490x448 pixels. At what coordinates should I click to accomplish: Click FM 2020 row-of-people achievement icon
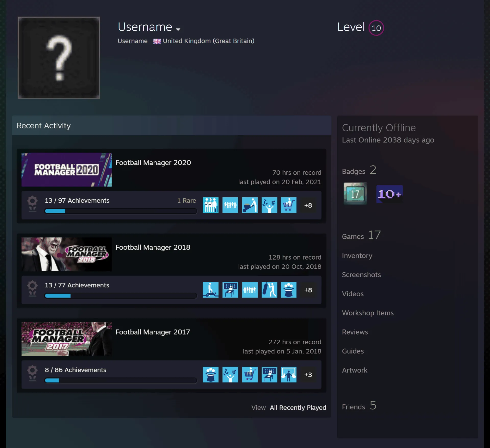(x=230, y=205)
